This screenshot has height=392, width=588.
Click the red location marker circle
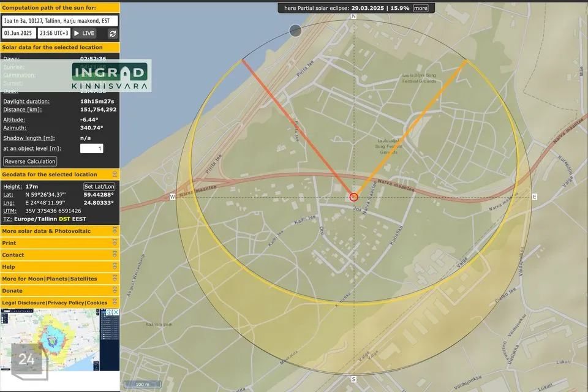click(353, 197)
